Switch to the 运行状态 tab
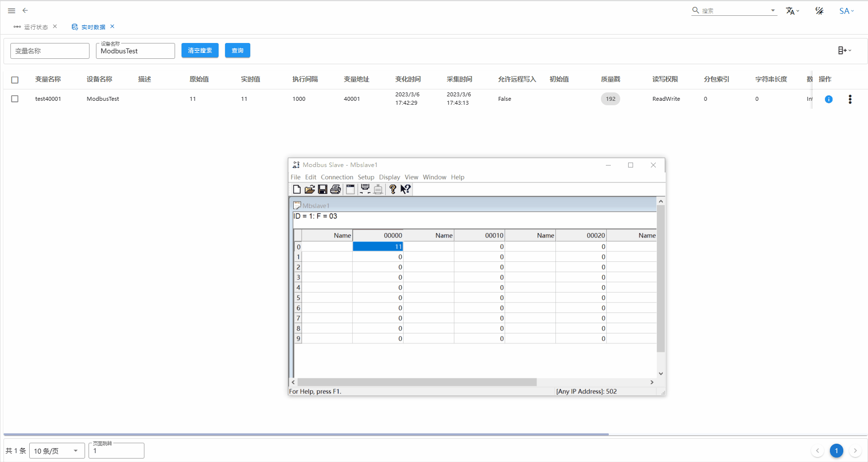This screenshot has width=868, height=462. (36, 27)
